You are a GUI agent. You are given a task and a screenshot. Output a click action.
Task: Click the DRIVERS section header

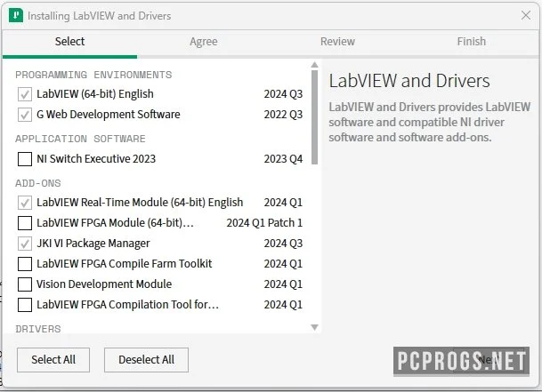(x=38, y=329)
